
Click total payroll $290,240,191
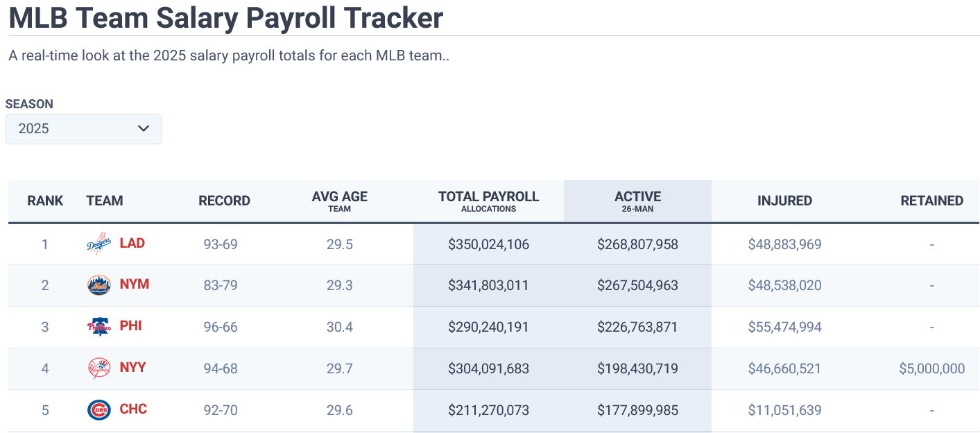click(488, 327)
